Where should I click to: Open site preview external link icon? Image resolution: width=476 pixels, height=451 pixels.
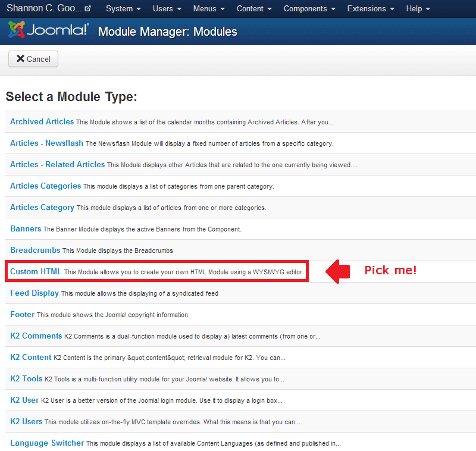pos(87,8)
